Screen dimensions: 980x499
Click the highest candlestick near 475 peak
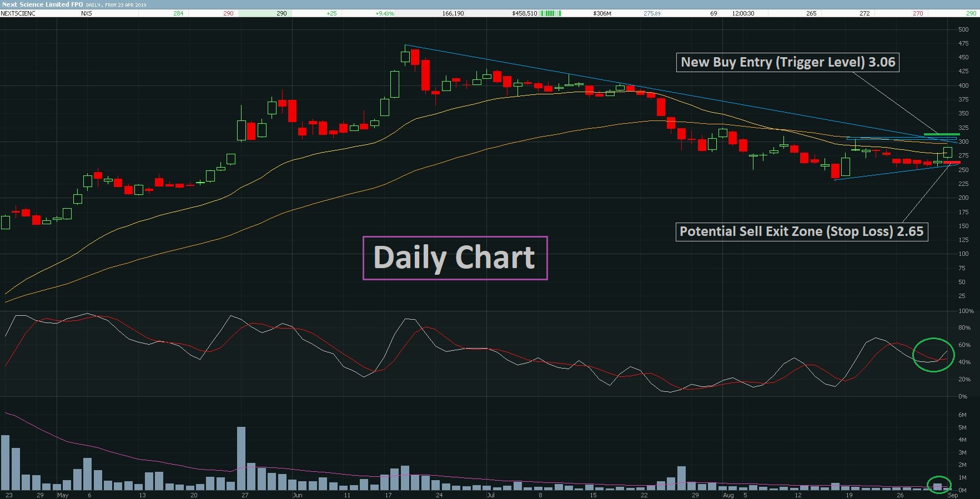[405, 55]
